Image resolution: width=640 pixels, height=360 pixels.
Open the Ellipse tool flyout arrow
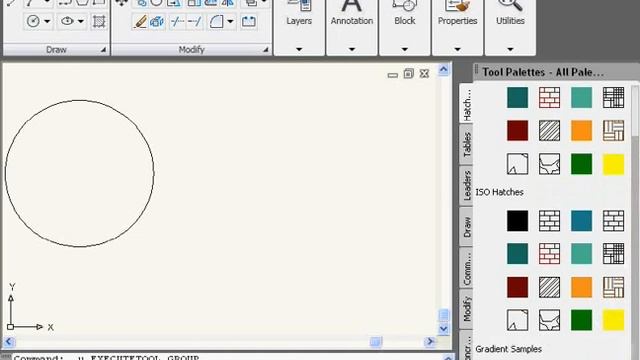(x=81, y=21)
